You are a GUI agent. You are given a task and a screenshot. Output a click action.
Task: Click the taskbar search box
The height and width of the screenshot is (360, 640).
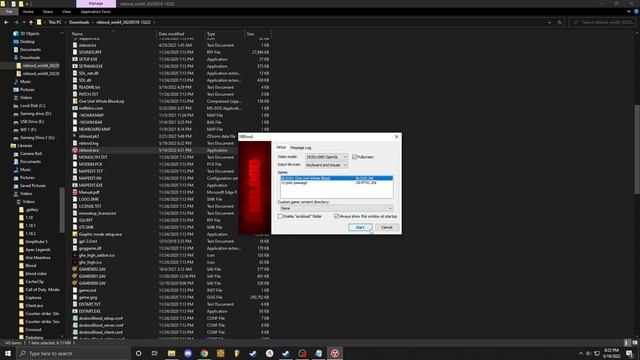pos(73,353)
